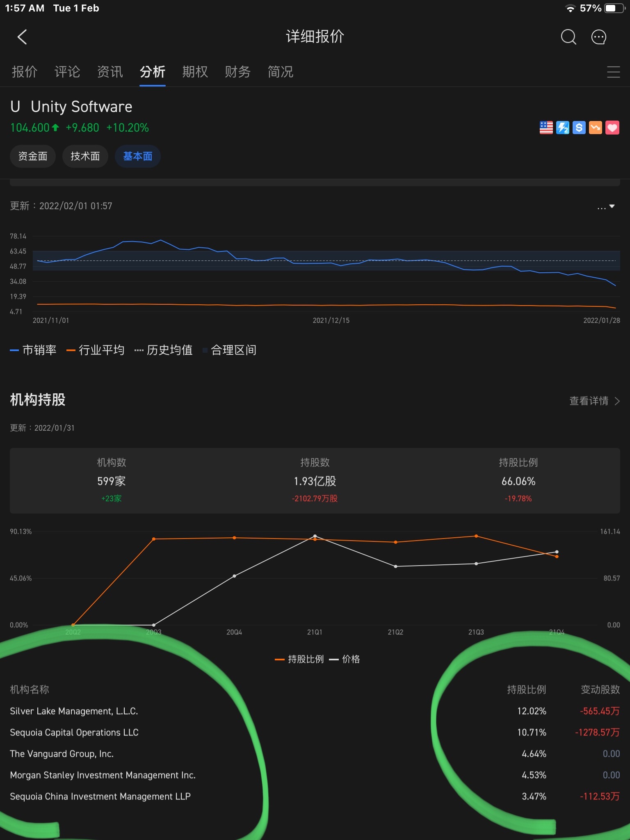The height and width of the screenshot is (840, 630).
Task: Switch to the 期权 tab
Action: (x=195, y=72)
